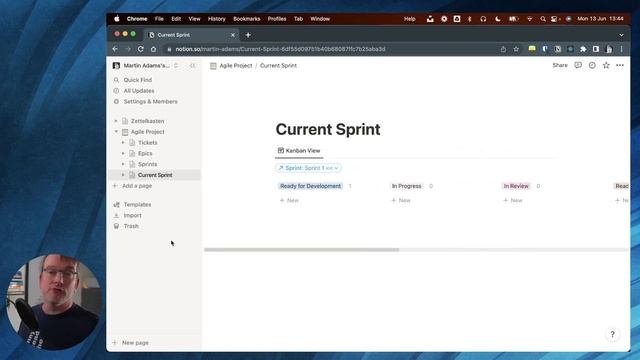640x360 pixels.
Task: Open Epics page in sidebar
Action: [x=145, y=153]
